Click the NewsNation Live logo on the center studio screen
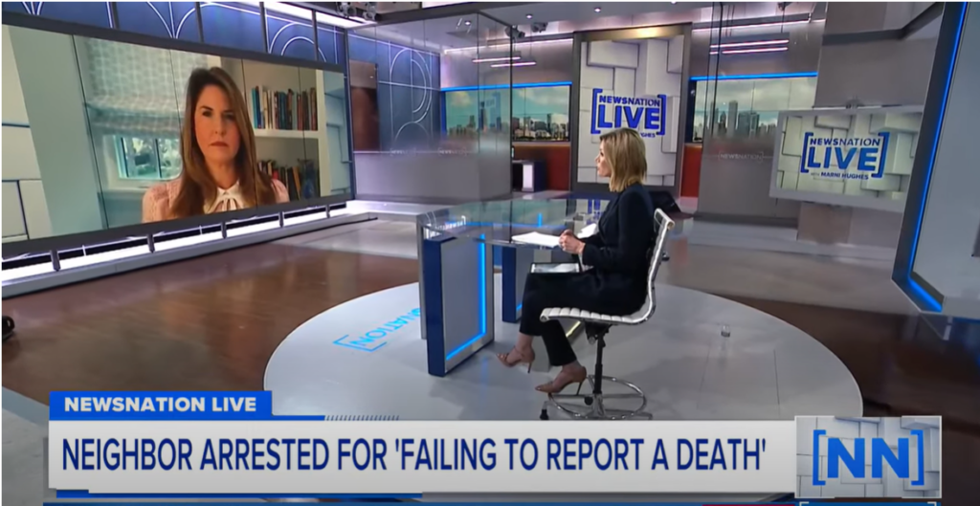The width and height of the screenshot is (980, 506). point(629,115)
